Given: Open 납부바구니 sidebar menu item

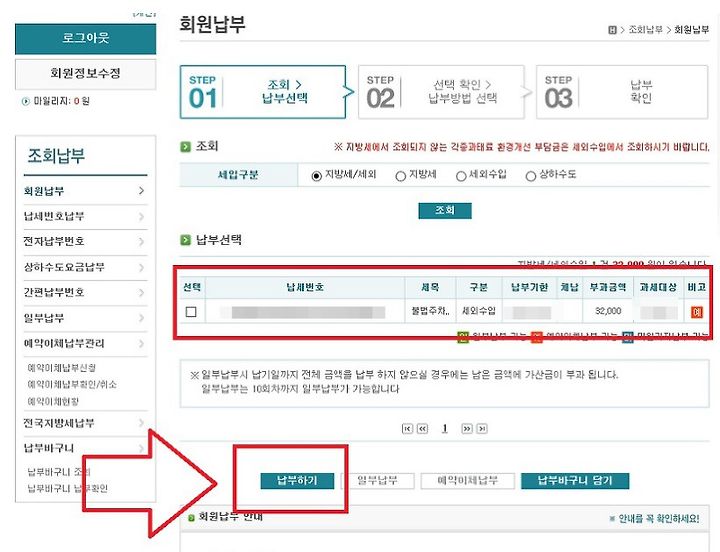Looking at the screenshot, I should point(49,448).
